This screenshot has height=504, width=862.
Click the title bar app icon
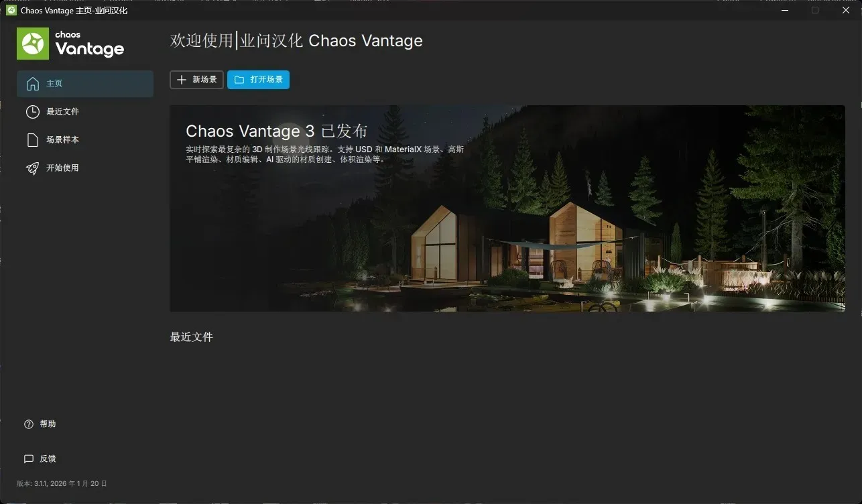pyautogui.click(x=11, y=11)
